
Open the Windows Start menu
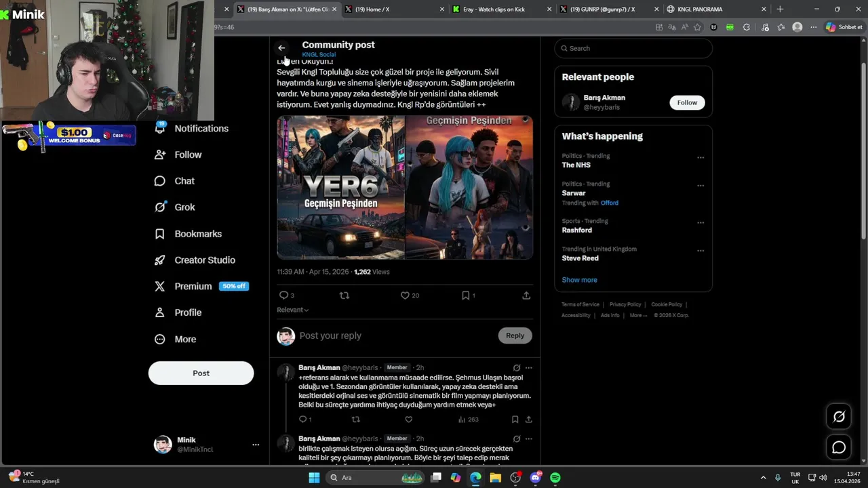(314, 478)
